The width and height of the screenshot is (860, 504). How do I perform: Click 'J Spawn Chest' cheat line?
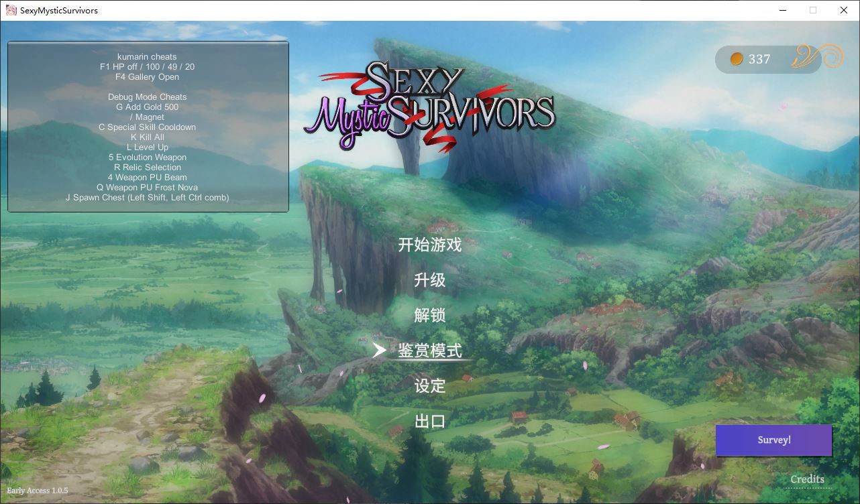click(148, 198)
